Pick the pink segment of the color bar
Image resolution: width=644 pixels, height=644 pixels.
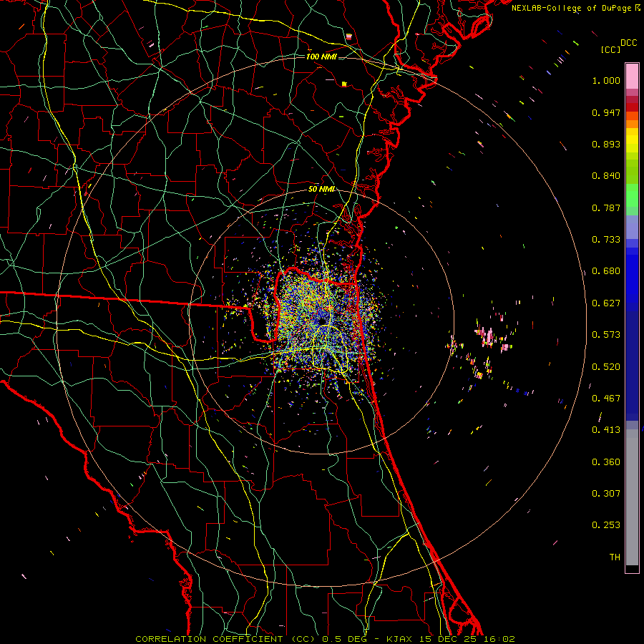632,77
